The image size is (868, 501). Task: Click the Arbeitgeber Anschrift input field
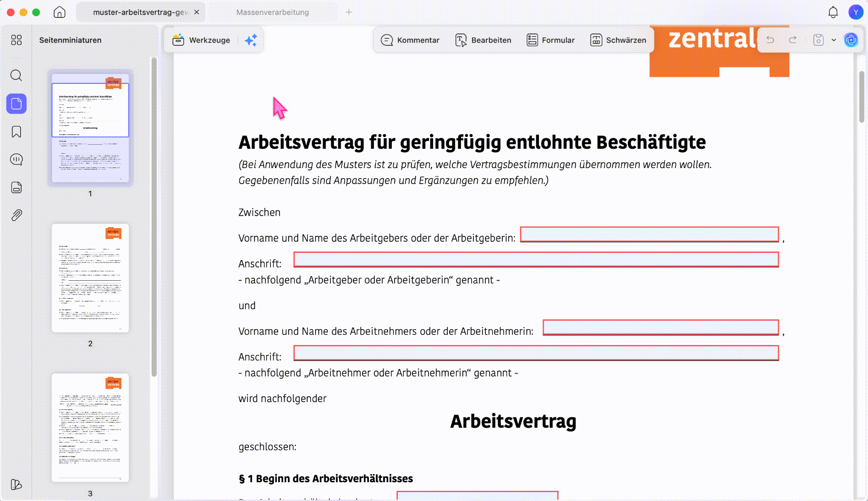[536, 260]
